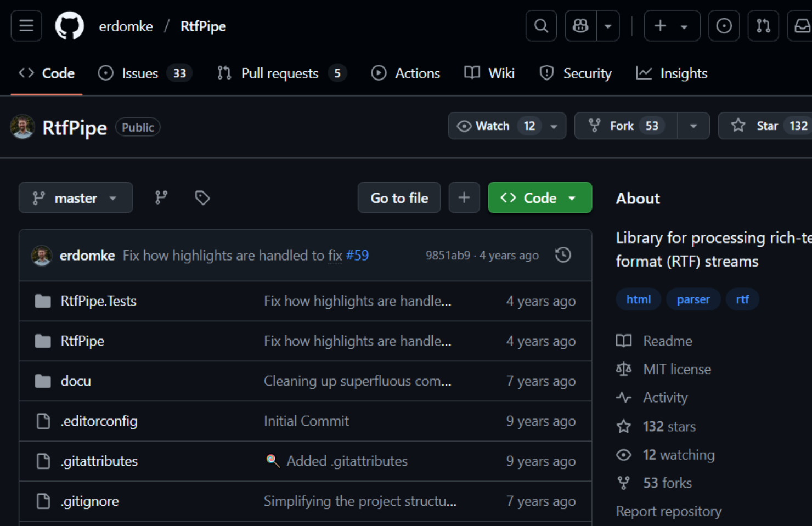Click the Go to file button
812x526 pixels.
pyautogui.click(x=399, y=197)
